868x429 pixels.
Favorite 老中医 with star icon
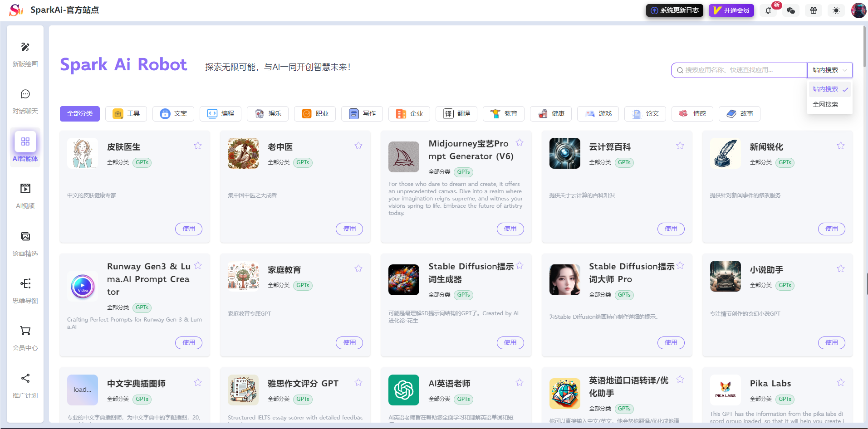click(358, 146)
